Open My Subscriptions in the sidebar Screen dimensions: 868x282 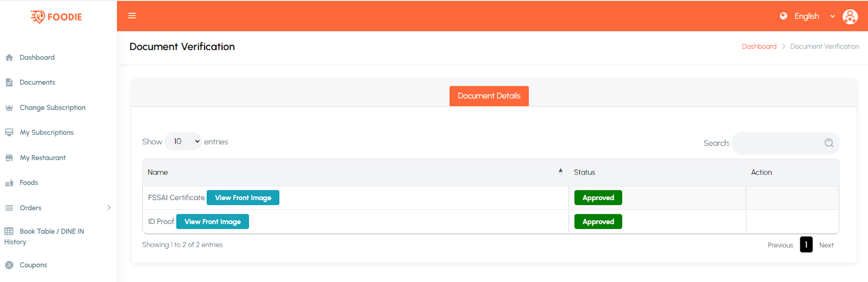47,133
